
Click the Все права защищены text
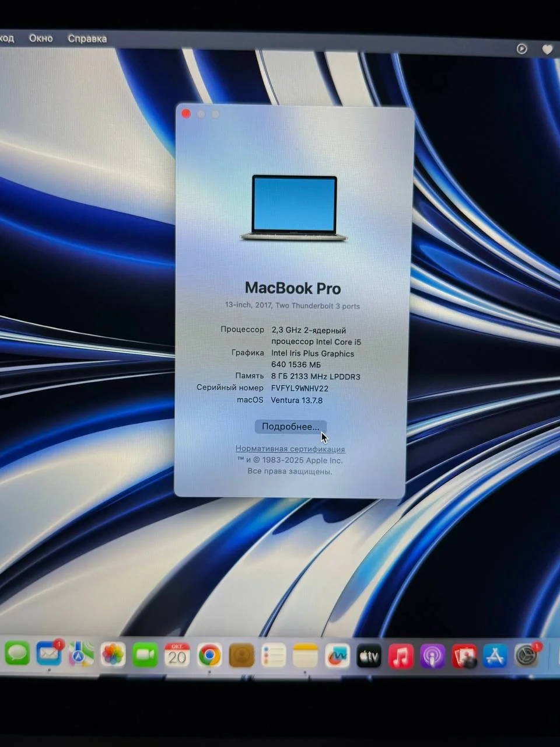coord(290,472)
